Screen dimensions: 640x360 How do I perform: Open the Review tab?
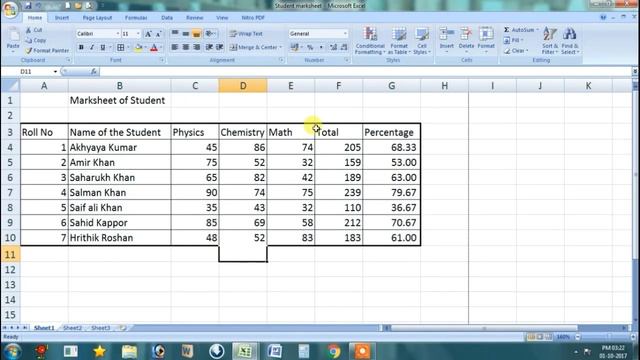(194, 18)
